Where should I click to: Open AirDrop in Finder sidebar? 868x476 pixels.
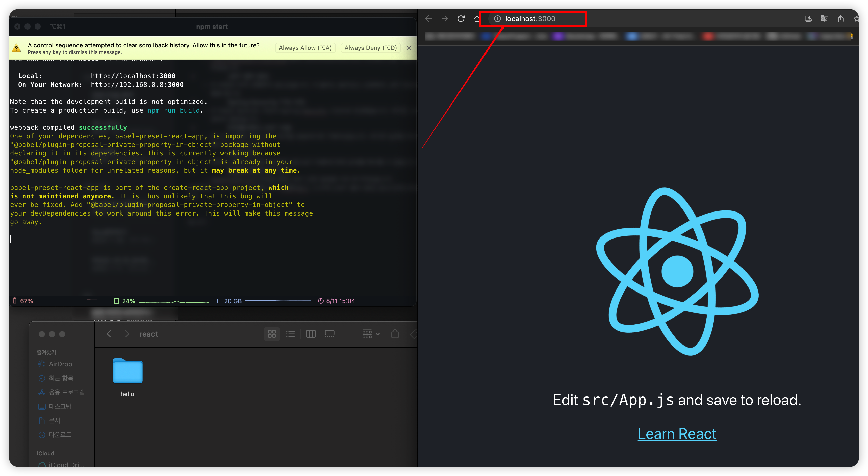pyautogui.click(x=60, y=364)
